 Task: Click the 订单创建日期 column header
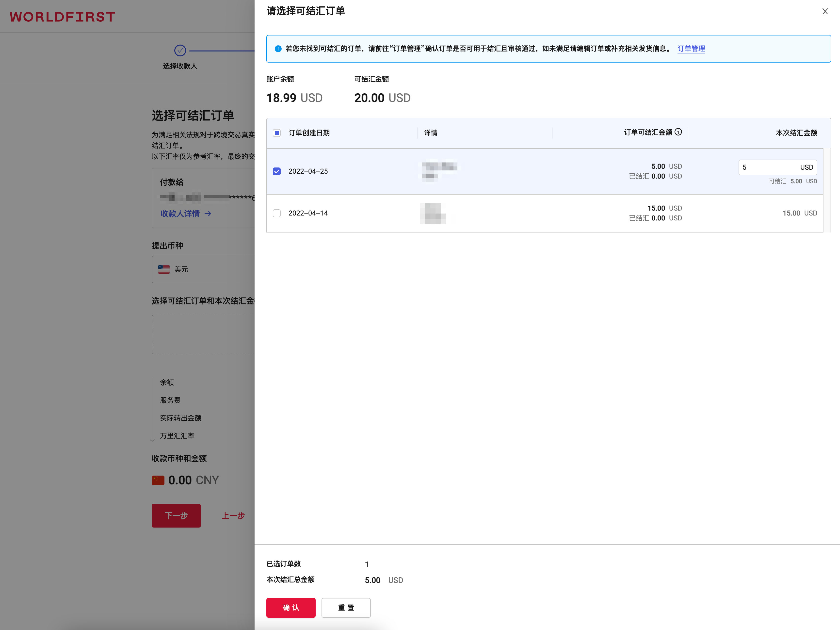point(309,133)
